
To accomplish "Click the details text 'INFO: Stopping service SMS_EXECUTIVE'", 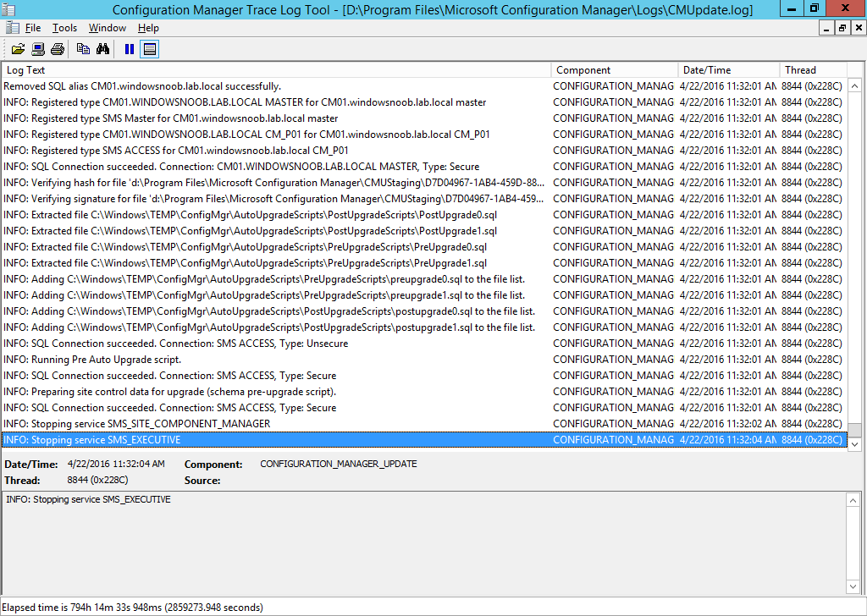I will 88,499.
